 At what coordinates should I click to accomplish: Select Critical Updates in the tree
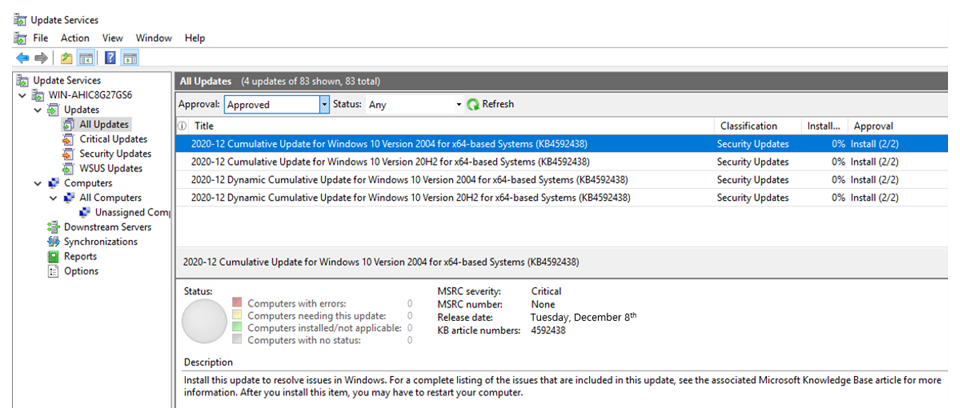pyautogui.click(x=113, y=139)
